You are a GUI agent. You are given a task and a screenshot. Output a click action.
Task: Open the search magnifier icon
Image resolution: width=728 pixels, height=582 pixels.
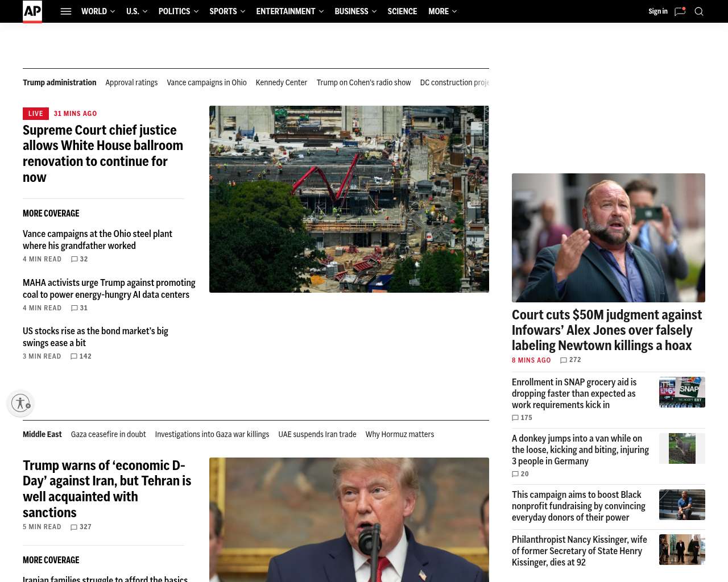tap(699, 11)
